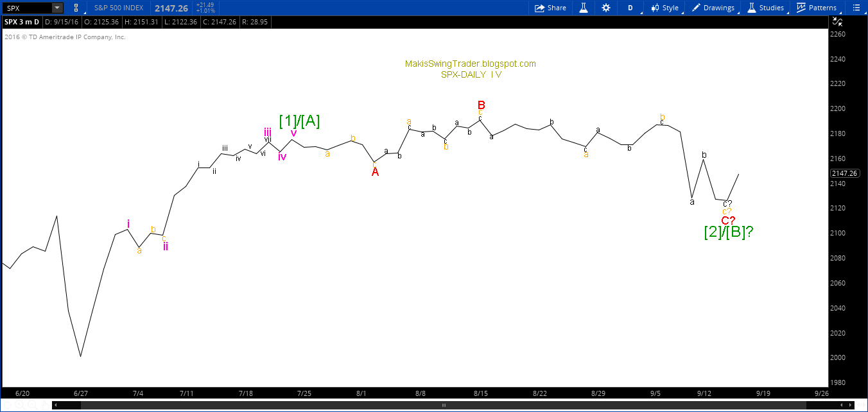Click the last price 2147.26 in header
This screenshot has width=868, height=412.
(170, 8)
